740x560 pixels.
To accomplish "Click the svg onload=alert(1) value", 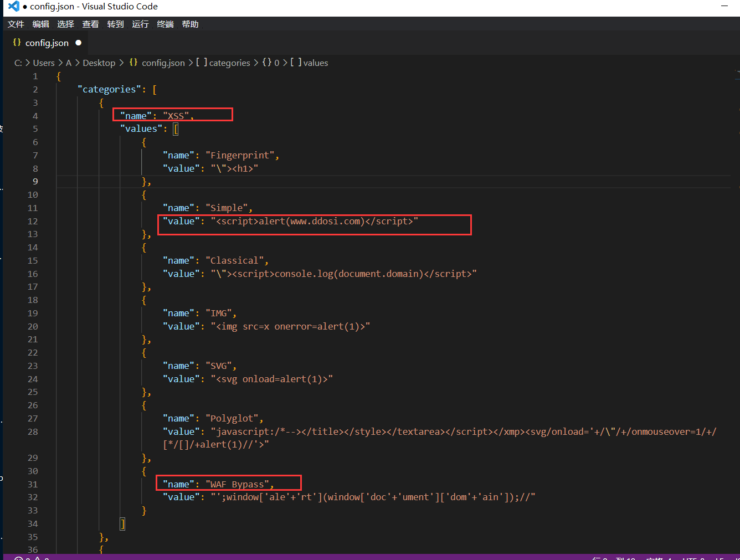I will [271, 379].
